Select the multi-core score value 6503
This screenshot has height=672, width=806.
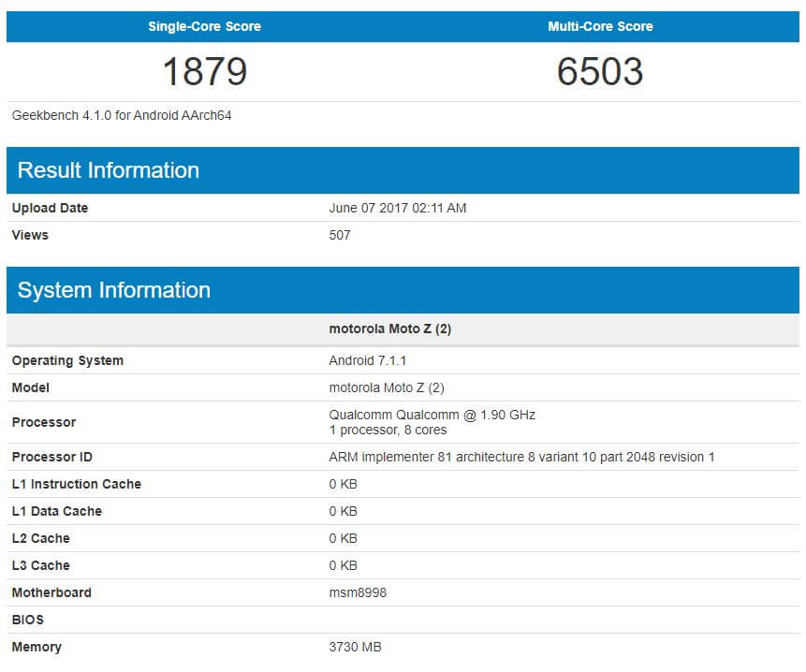(x=600, y=71)
